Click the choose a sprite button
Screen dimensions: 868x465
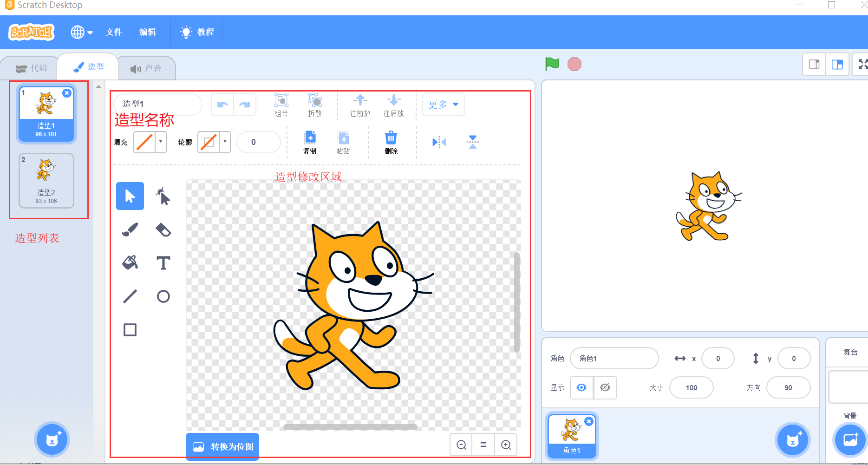(793, 439)
